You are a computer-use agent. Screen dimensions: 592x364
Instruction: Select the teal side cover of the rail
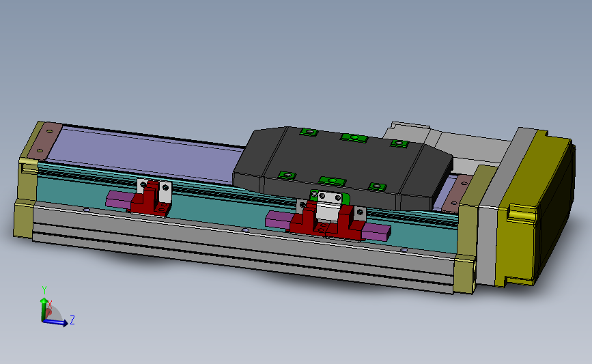coord(234,212)
